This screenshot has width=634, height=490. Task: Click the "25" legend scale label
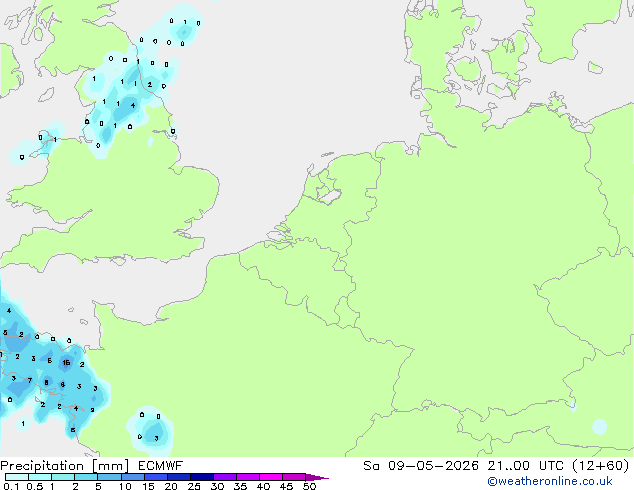194,486
